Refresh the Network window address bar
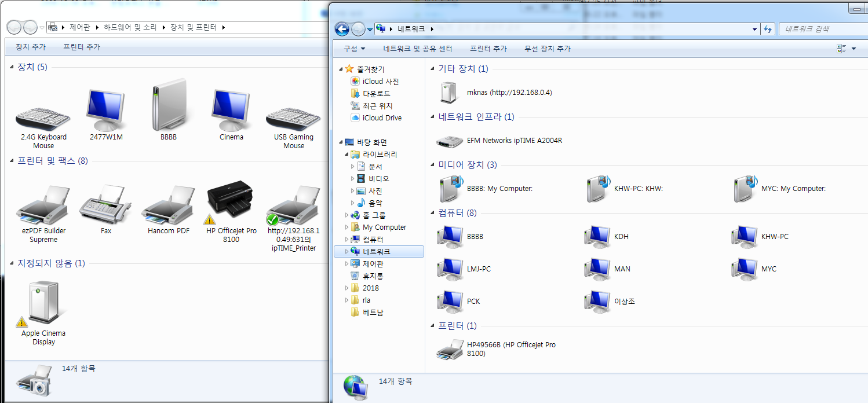 point(768,29)
